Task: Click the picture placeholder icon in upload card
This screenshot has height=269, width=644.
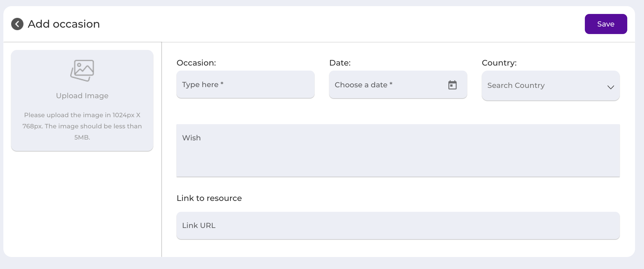Action: pyautogui.click(x=82, y=71)
